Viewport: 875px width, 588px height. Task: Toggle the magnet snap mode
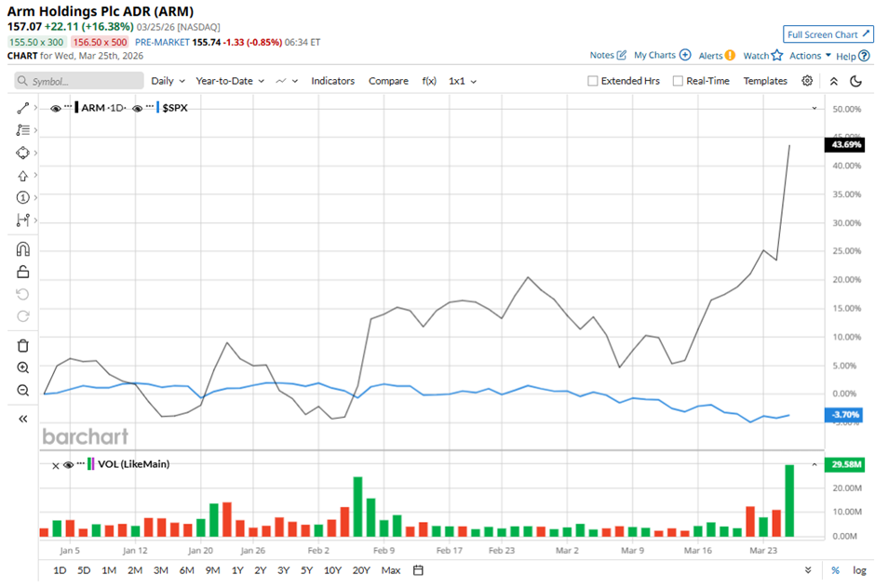coord(23,248)
